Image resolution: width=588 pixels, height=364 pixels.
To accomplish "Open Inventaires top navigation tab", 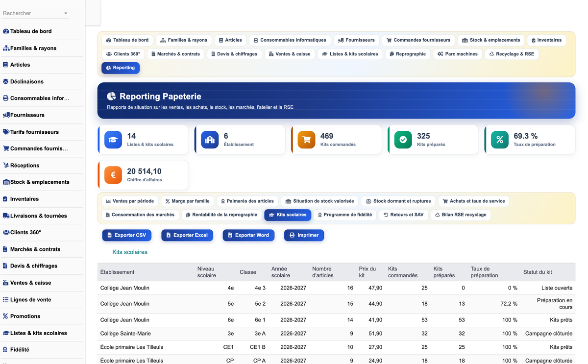I will point(546,40).
